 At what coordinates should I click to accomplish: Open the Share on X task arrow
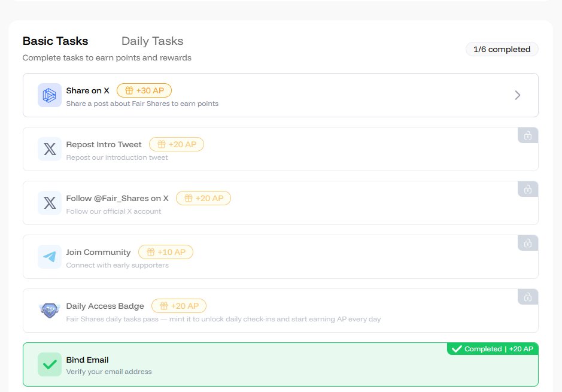[517, 95]
